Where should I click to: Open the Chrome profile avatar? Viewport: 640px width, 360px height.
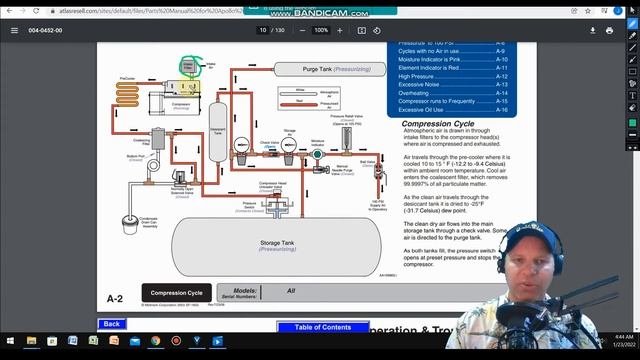tap(618, 11)
